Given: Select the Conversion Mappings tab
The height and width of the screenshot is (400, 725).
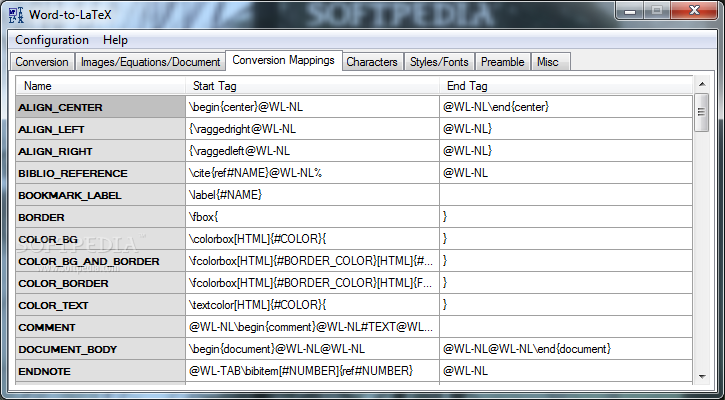Looking at the screenshot, I should (283, 60).
